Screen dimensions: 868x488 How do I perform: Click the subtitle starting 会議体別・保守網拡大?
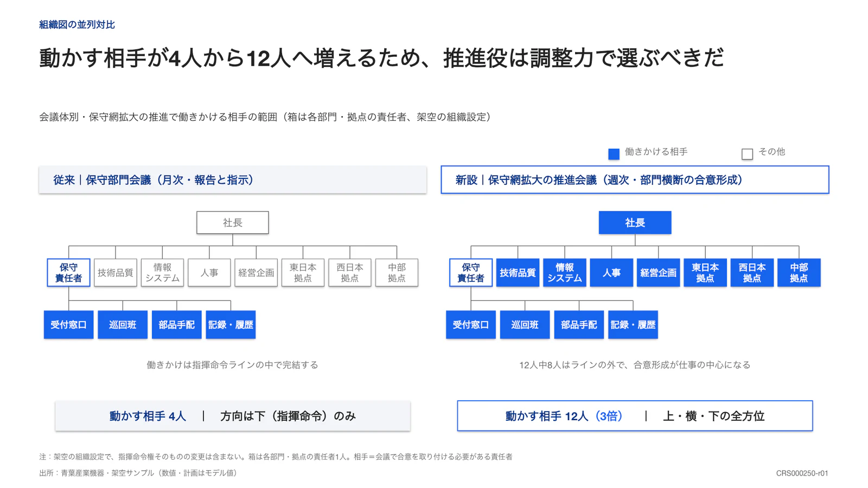point(265,117)
